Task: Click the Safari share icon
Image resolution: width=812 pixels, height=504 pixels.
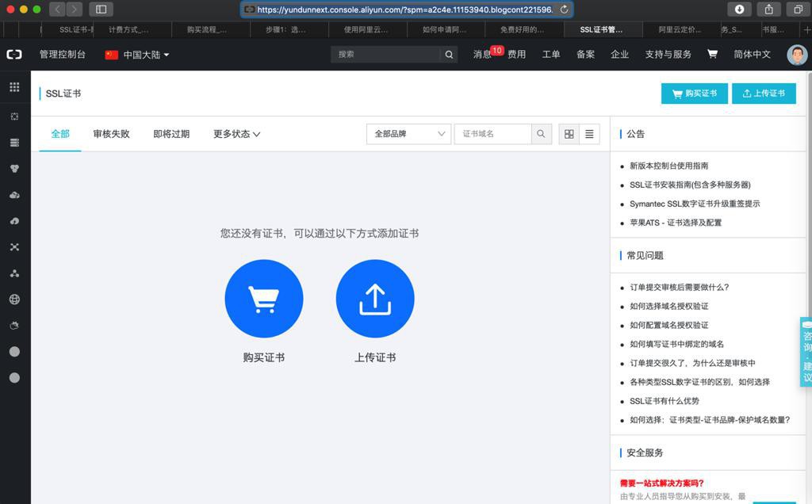Action: [769, 10]
